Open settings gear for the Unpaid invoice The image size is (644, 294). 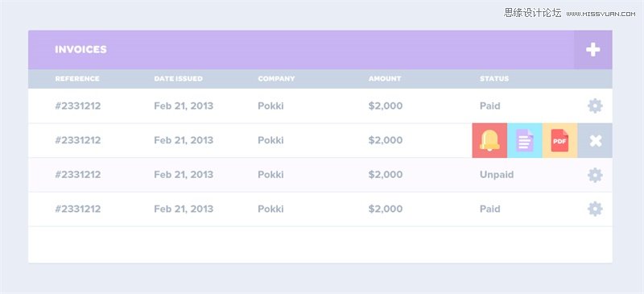click(x=595, y=175)
